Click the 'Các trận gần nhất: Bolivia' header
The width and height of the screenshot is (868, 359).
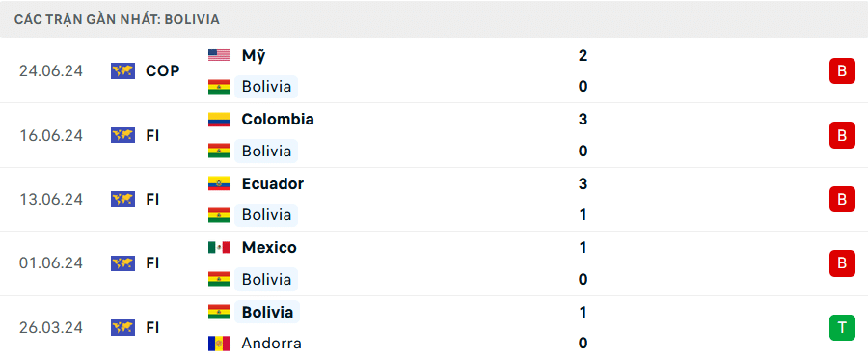pos(118,19)
